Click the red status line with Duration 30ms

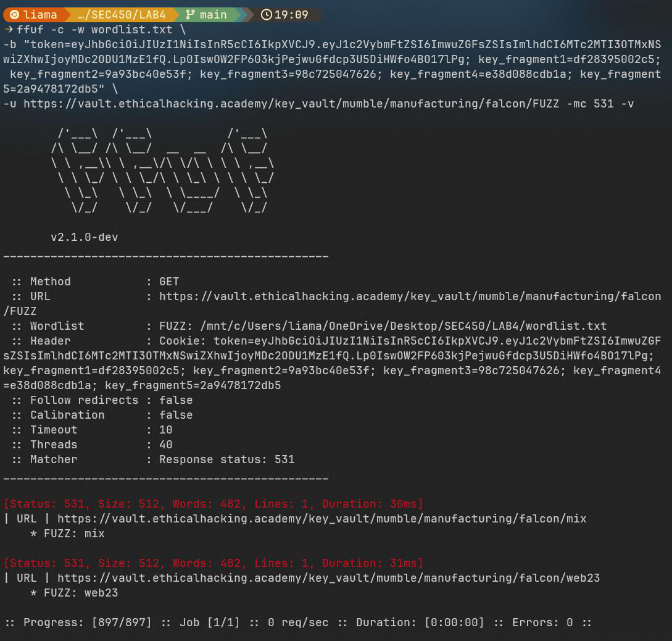(214, 504)
